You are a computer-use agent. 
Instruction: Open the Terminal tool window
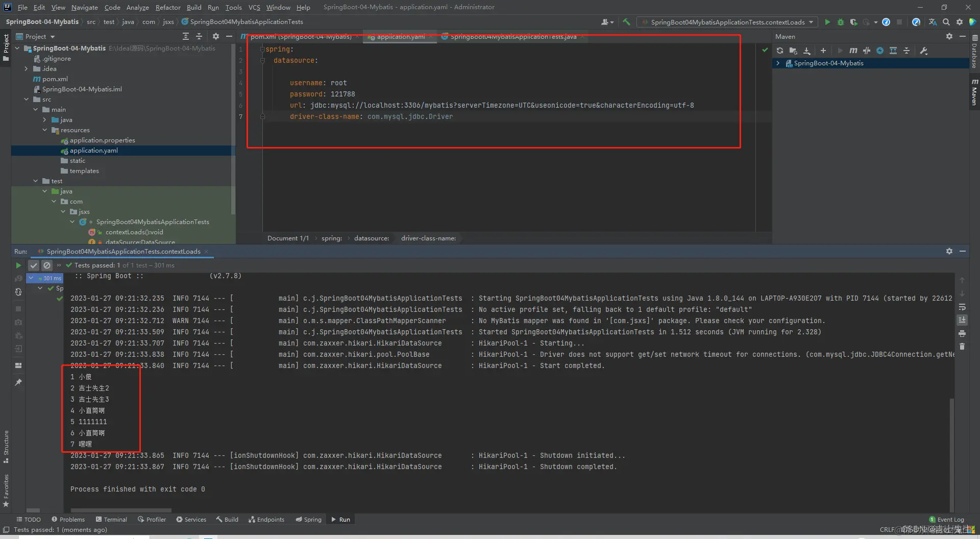(111, 520)
